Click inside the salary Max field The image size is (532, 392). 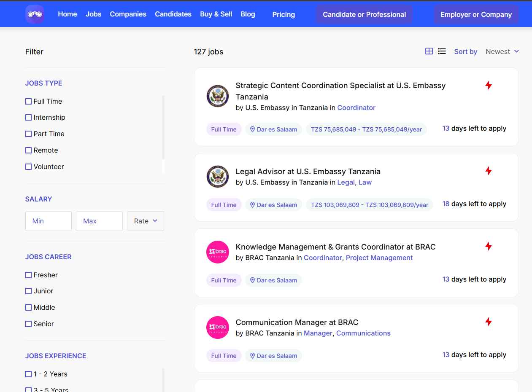[x=99, y=221]
